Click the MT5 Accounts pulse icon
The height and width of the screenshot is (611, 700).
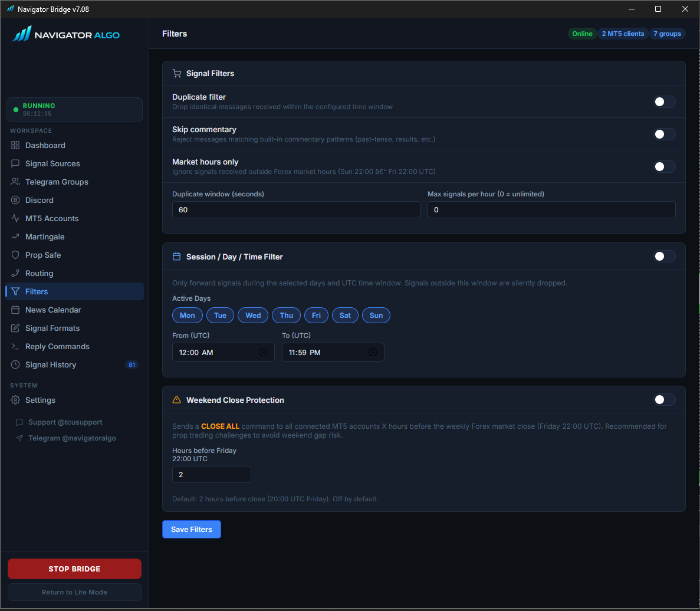(x=15, y=219)
